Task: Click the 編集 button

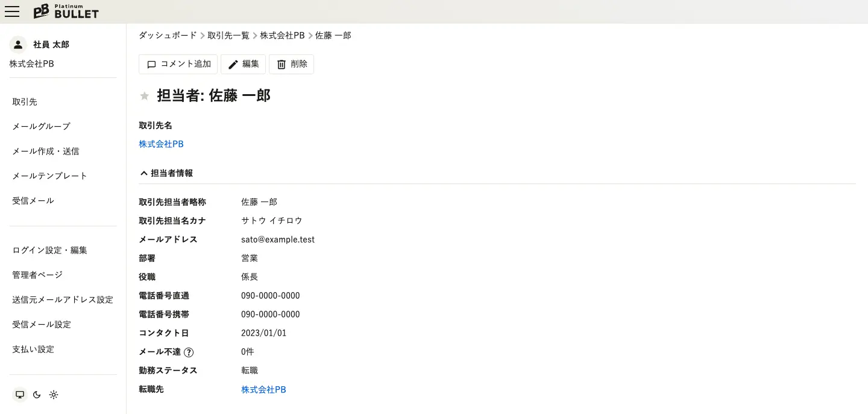Action: pos(244,64)
